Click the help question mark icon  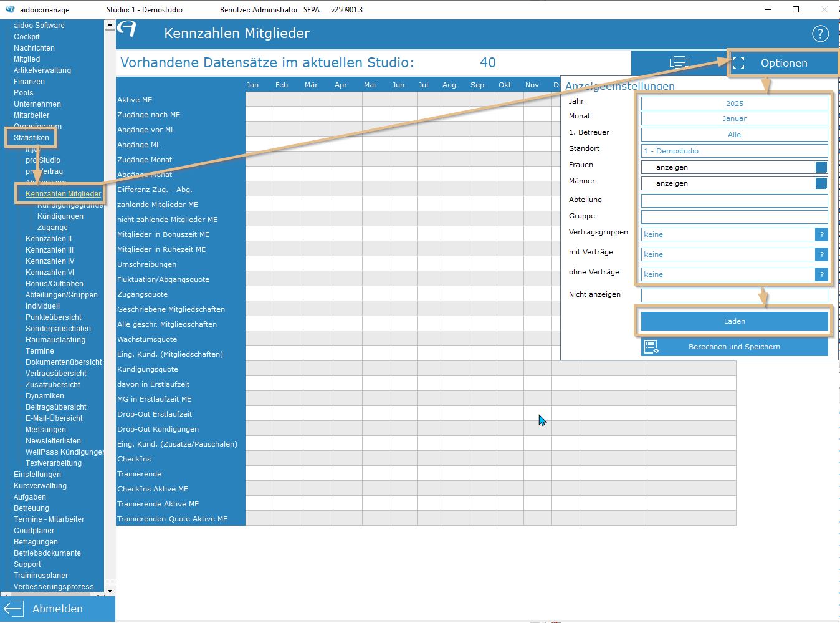click(x=820, y=34)
